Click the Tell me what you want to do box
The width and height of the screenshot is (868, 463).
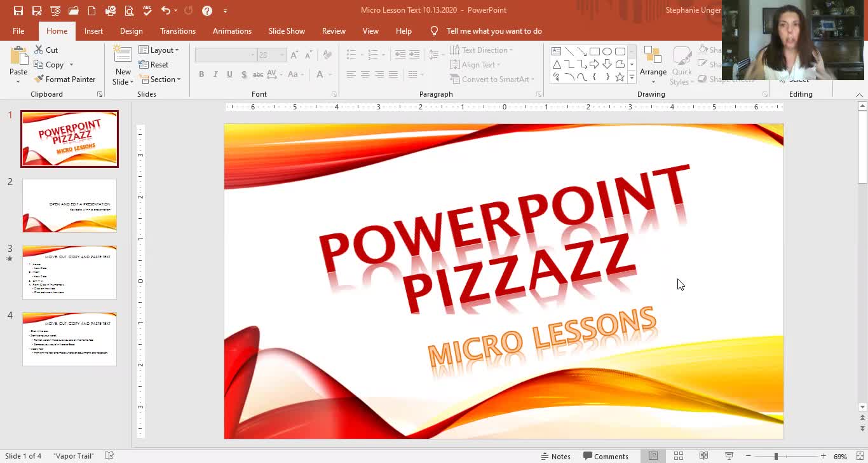(x=494, y=31)
